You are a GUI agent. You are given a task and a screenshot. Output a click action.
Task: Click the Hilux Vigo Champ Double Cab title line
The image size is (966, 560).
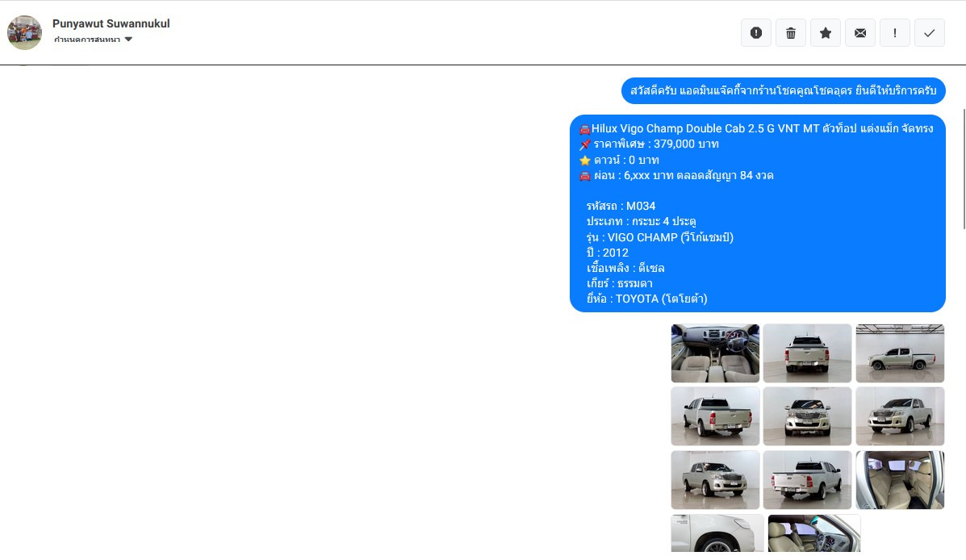[756, 129]
